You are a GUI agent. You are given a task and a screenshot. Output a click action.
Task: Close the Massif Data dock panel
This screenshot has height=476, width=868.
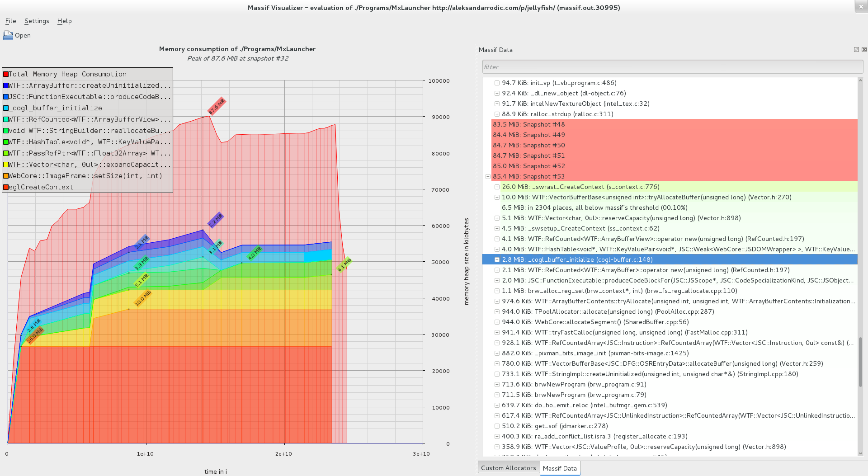pos(864,50)
